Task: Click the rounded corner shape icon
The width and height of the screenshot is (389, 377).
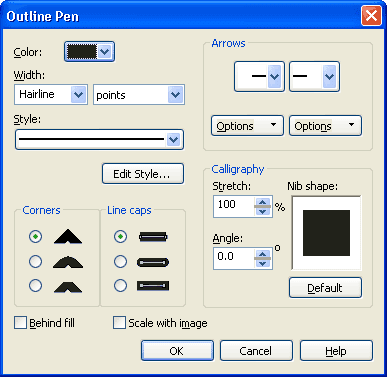Action: click(68, 262)
